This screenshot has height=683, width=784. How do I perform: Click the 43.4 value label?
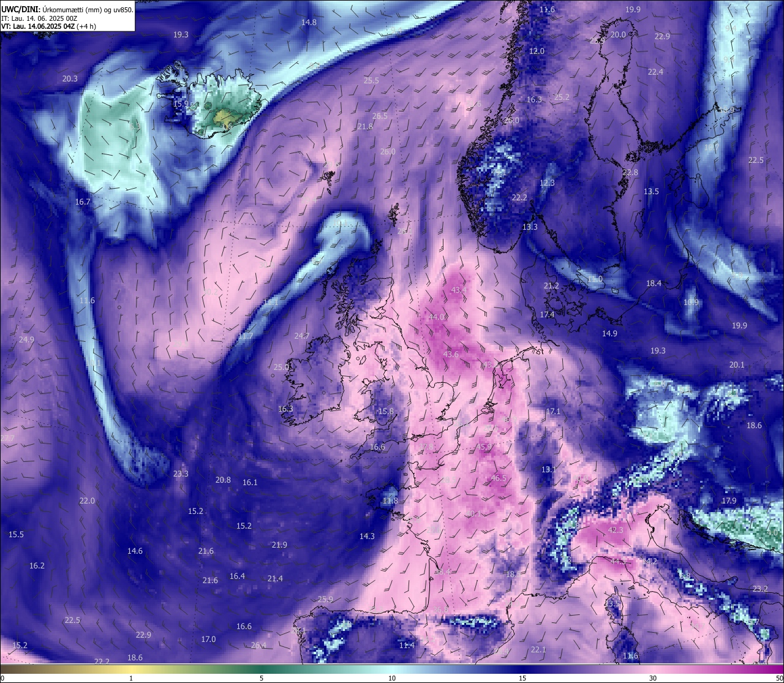459,290
